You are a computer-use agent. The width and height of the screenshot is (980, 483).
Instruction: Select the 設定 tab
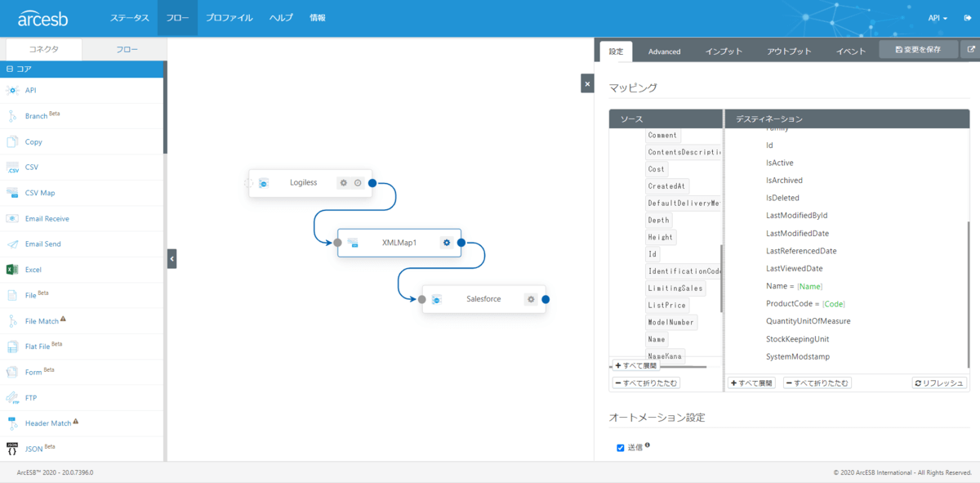616,51
